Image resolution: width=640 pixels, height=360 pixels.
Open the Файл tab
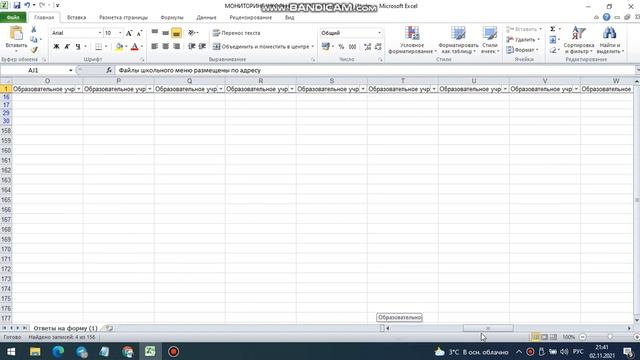(13, 18)
